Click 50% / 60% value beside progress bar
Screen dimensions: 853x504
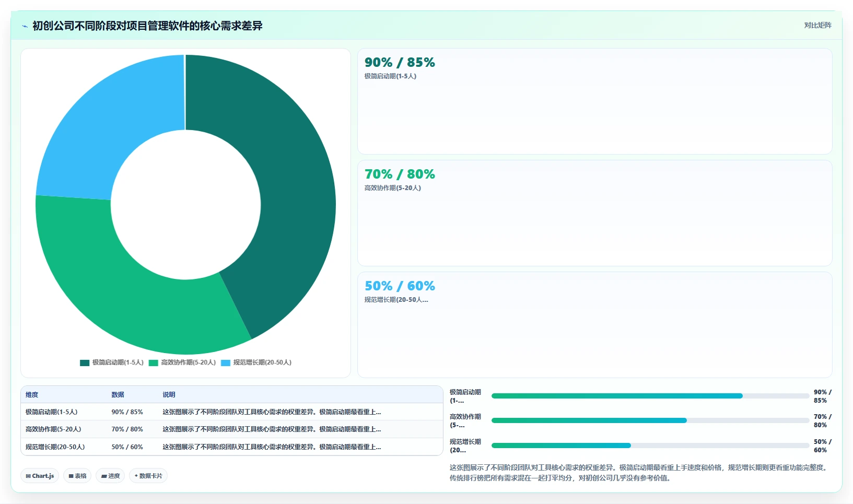pyautogui.click(x=823, y=446)
